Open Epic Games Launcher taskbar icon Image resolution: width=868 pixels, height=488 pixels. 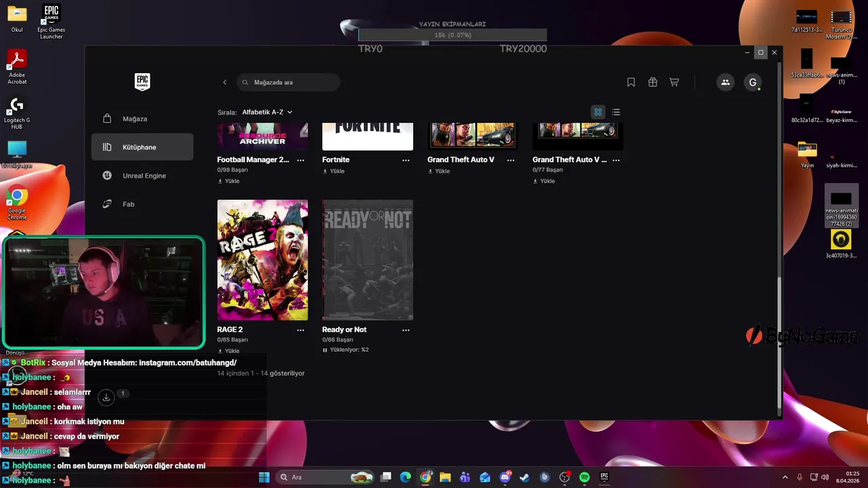[604, 477]
